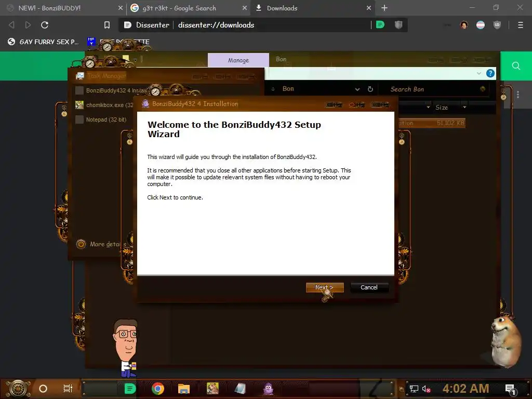
Task: Open Cortana circle on taskbar
Action: (43, 389)
